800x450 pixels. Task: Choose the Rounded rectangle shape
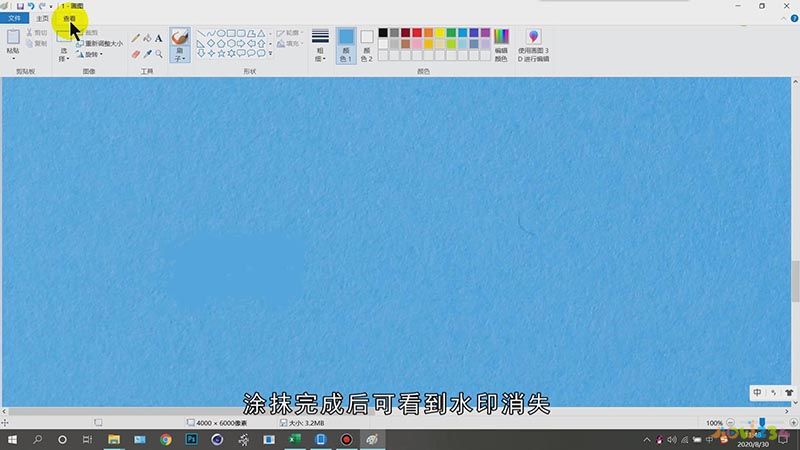(241, 33)
